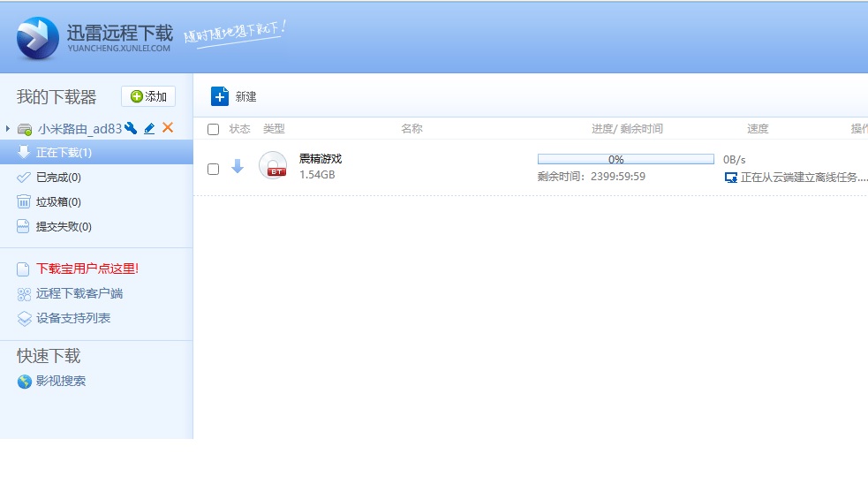868x477 pixels.
Task: Expand the 小米路由_ad83 device arrow
Action: tap(8, 129)
